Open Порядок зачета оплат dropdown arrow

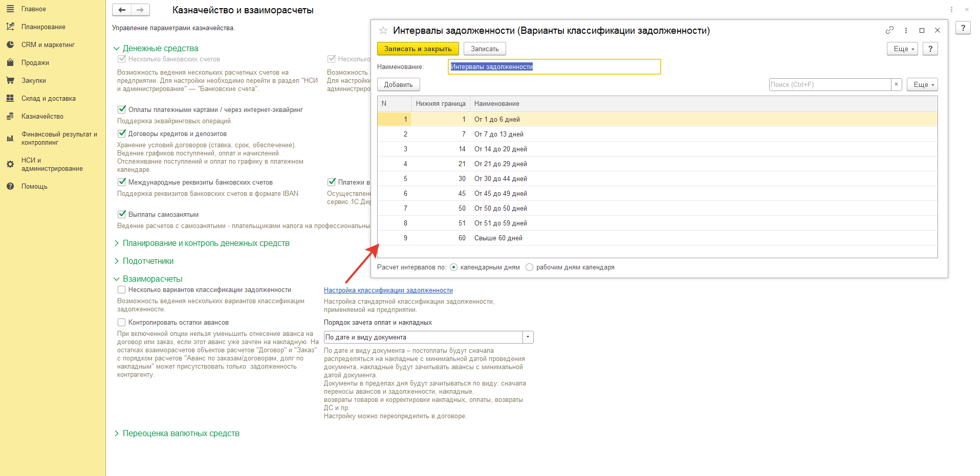pos(528,337)
